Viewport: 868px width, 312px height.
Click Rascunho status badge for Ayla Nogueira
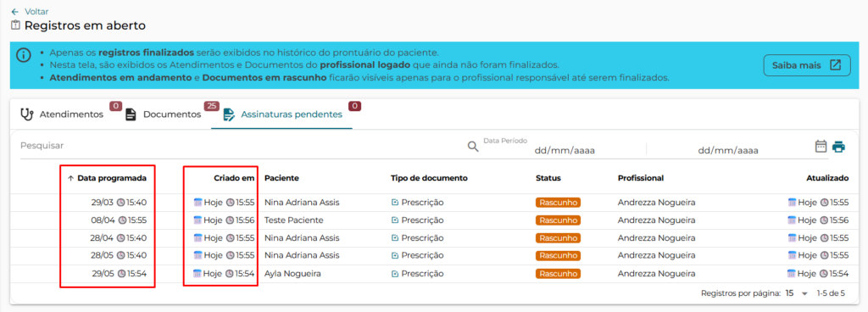click(558, 273)
